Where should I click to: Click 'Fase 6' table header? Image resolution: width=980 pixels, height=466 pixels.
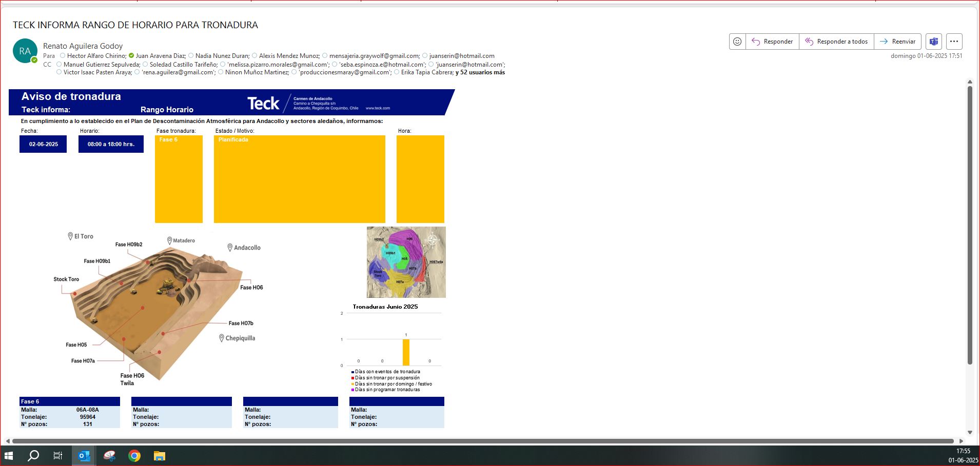tap(70, 401)
